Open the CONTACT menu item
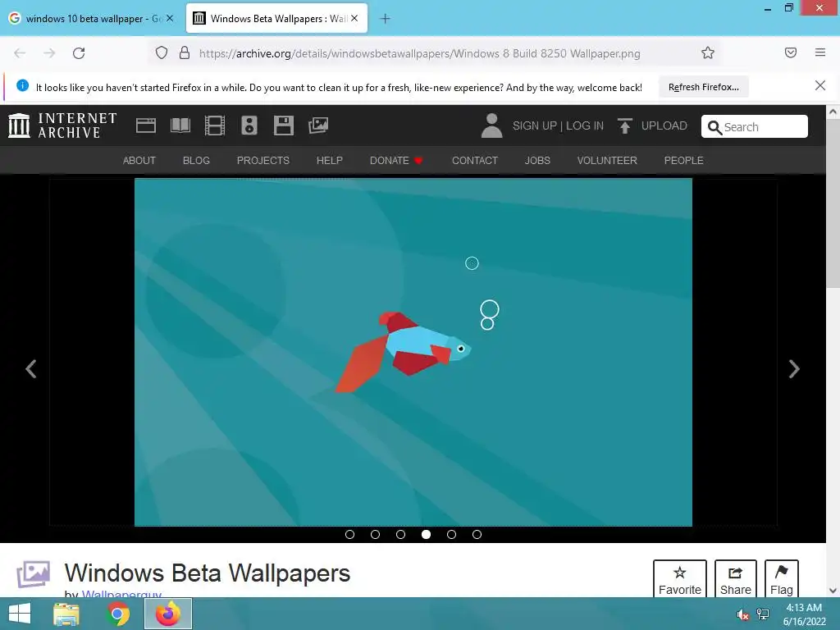Image resolution: width=840 pixels, height=630 pixels. point(475,161)
